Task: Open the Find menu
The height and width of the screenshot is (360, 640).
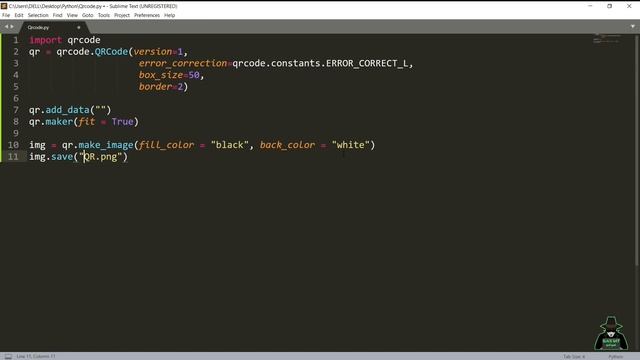Action: [58, 15]
